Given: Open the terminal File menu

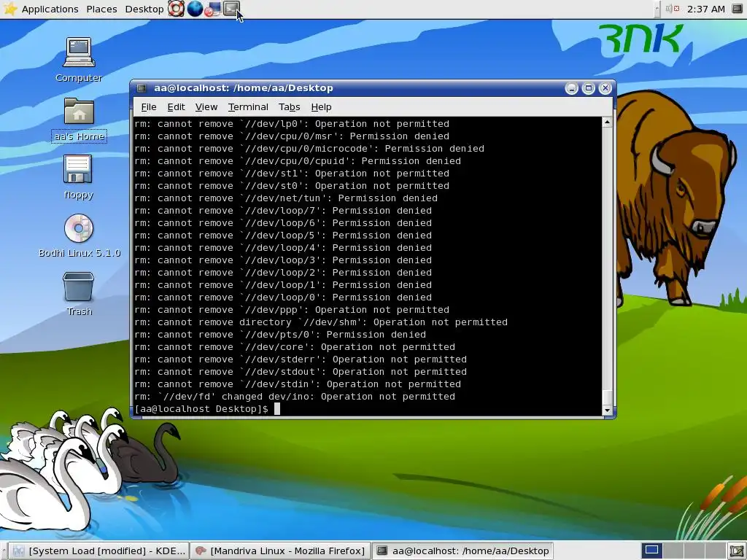Looking at the screenshot, I should [x=149, y=107].
